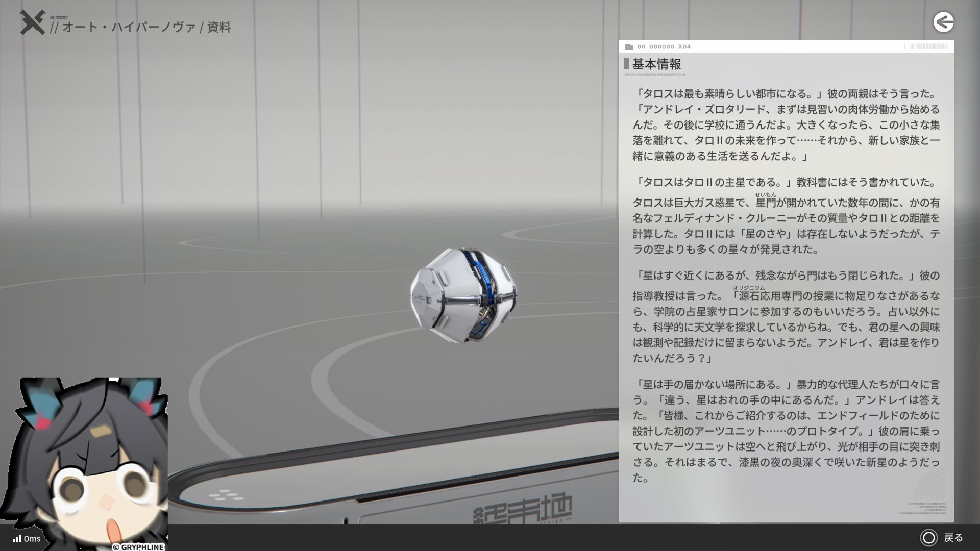The height and width of the screenshot is (551, 980).
Task: Click the floating white arts unit model
Action: click(463, 295)
